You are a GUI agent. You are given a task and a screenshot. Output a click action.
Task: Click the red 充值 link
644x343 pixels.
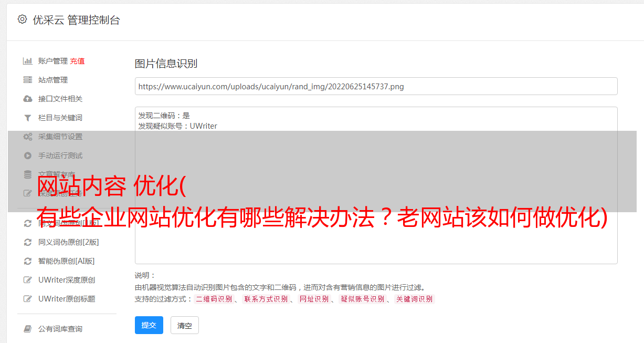click(x=77, y=61)
